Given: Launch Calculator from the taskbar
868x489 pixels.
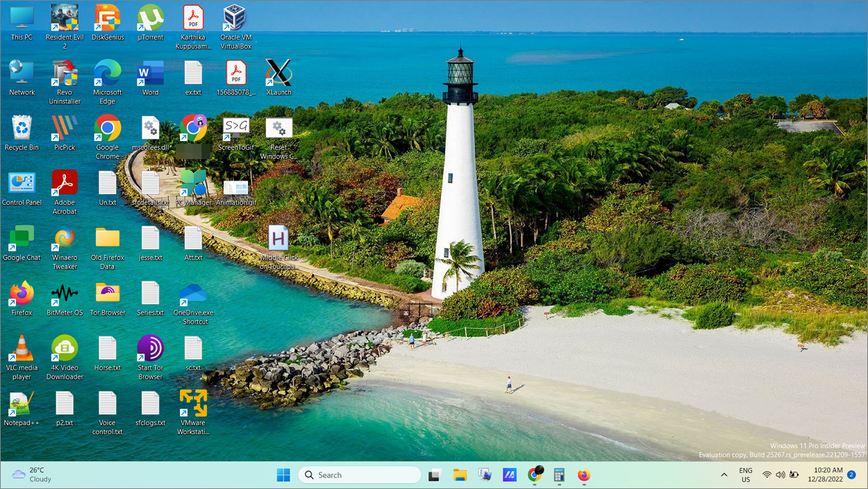Looking at the screenshot, I should pos(559,475).
